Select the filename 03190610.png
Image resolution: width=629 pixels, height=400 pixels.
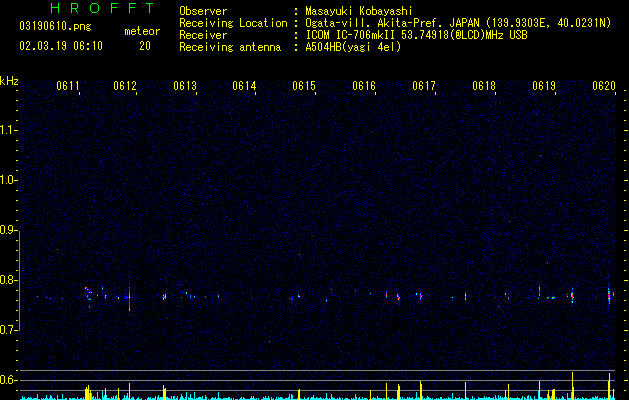(55, 26)
